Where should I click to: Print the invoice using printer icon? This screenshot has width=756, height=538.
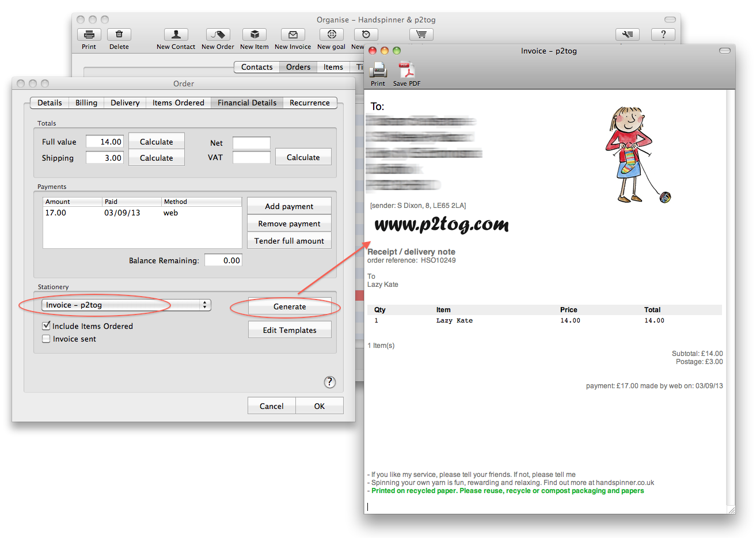point(378,70)
